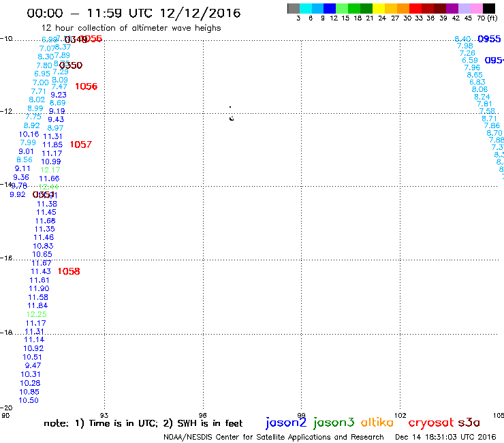This screenshot has height=443, width=504.
Task: Click the '8.40' value on right track
Action: (x=462, y=39)
